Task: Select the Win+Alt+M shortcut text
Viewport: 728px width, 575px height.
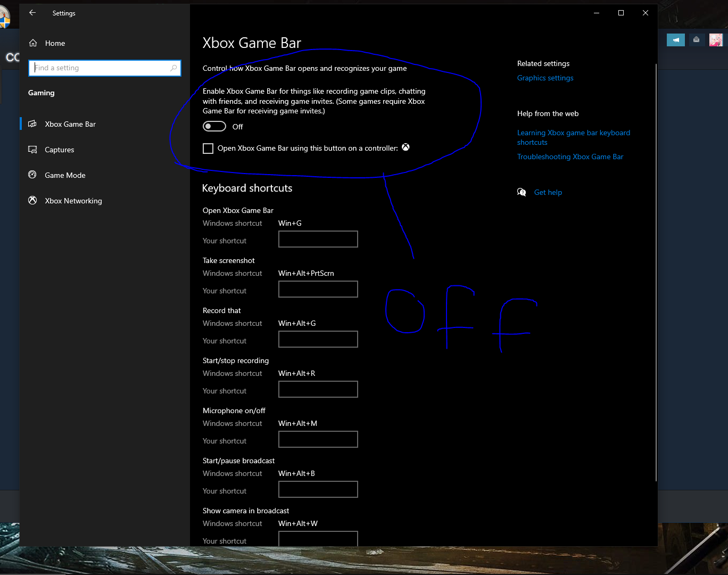Action: pos(297,423)
